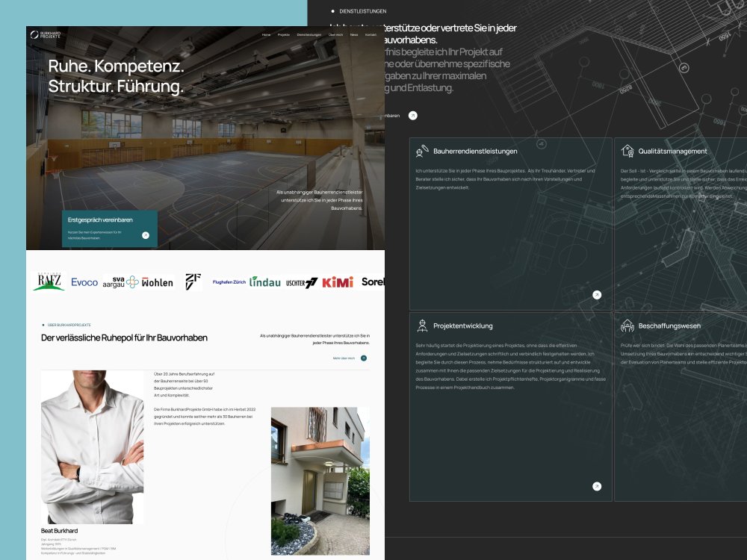Click the ZF client logo
This screenshot has width=747, height=560.
coord(193,281)
